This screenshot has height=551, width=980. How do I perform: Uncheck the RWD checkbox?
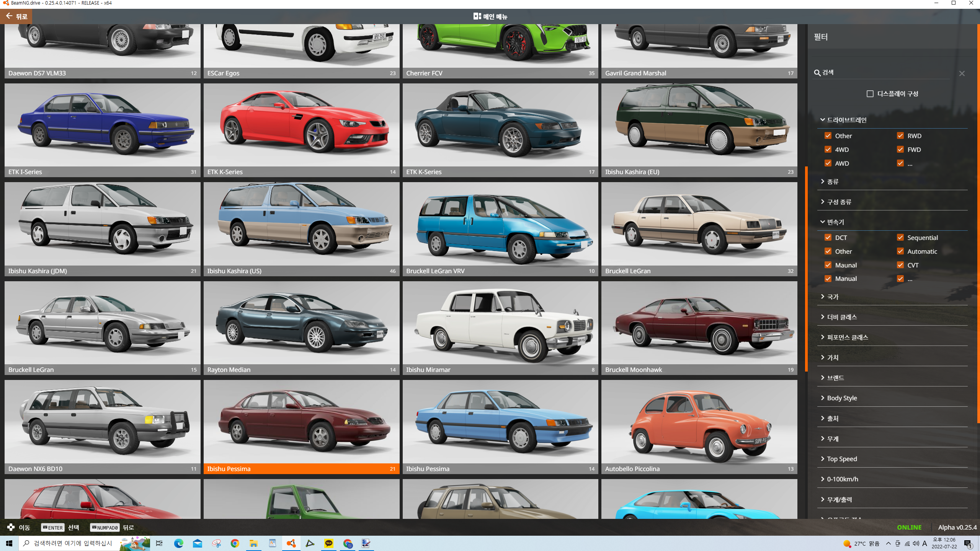click(x=900, y=136)
